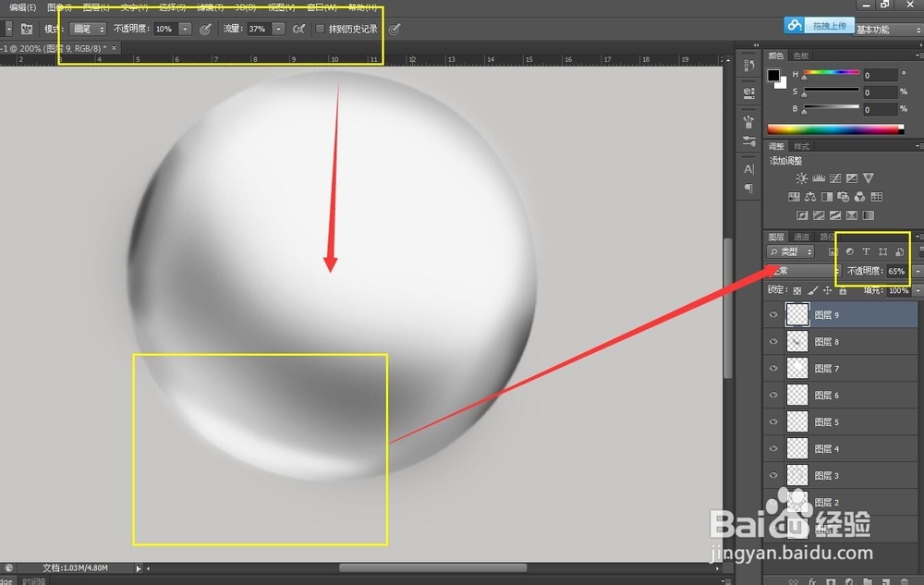Image resolution: width=924 pixels, height=585 pixels.
Task: Lock transparent pixels (checker icon)
Action: (x=796, y=290)
